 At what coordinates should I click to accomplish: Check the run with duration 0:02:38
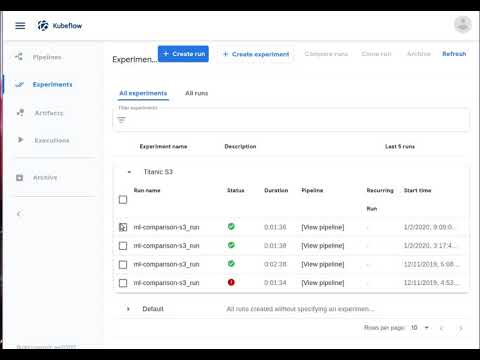(123, 264)
